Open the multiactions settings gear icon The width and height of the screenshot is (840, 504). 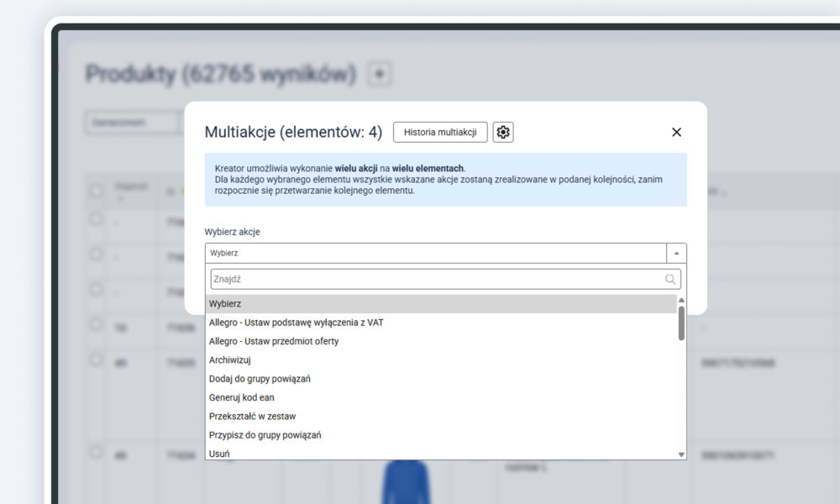coord(502,132)
